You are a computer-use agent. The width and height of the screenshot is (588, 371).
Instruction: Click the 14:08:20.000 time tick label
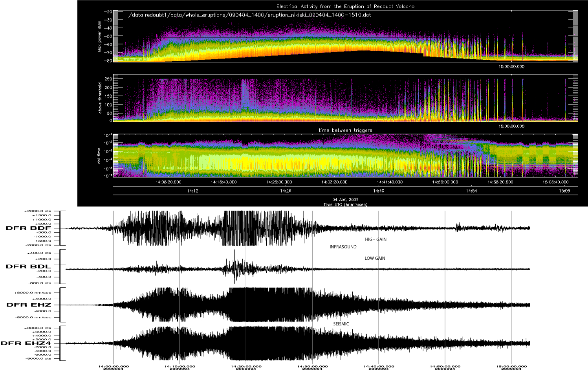[169, 182]
